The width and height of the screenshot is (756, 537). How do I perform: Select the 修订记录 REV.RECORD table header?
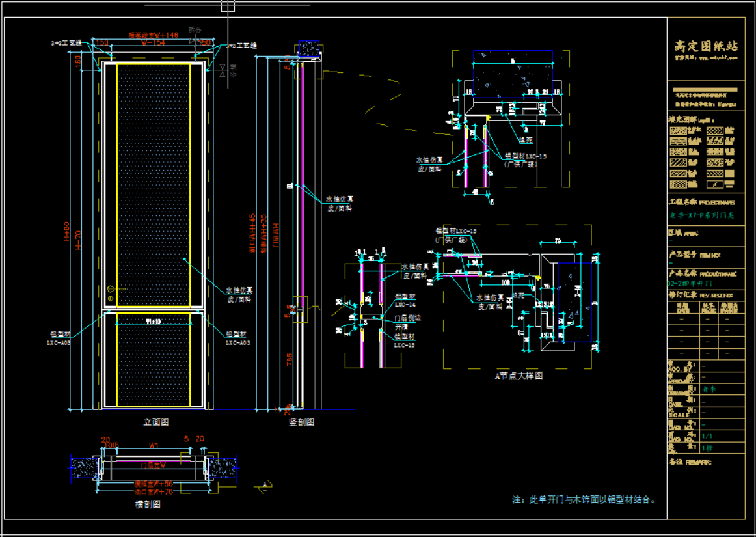point(700,295)
